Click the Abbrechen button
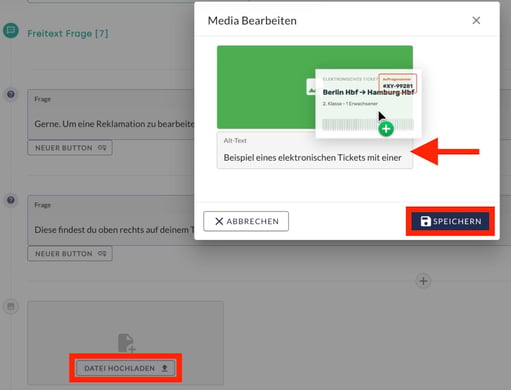The width and height of the screenshot is (511, 390). tap(246, 221)
